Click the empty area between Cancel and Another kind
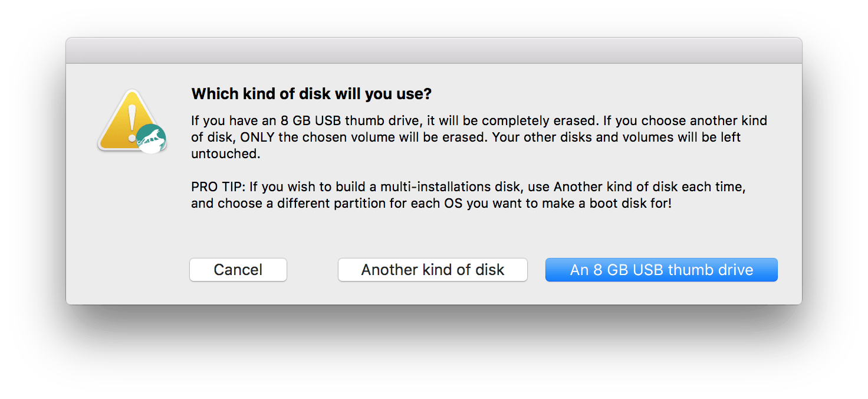This screenshot has height=399, width=868. pyautogui.click(x=313, y=270)
